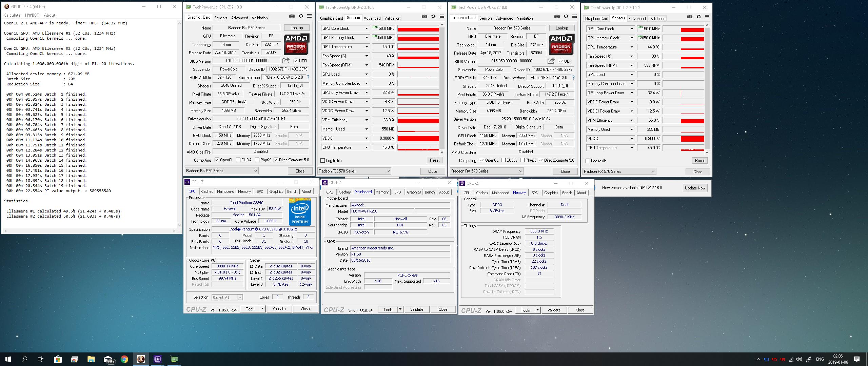The image size is (868, 366).
Task: Switch to Advanced tab in GPU-Z x16 2.0 window
Action: (x=239, y=18)
